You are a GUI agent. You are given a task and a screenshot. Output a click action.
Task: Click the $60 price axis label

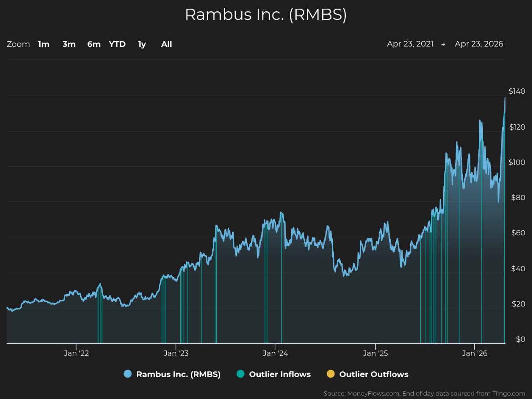(x=518, y=233)
